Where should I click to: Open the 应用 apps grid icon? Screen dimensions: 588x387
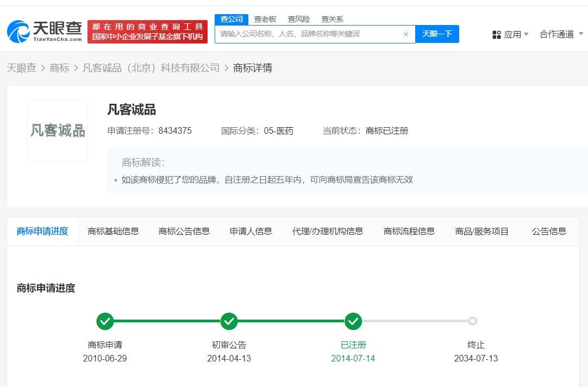click(x=496, y=35)
